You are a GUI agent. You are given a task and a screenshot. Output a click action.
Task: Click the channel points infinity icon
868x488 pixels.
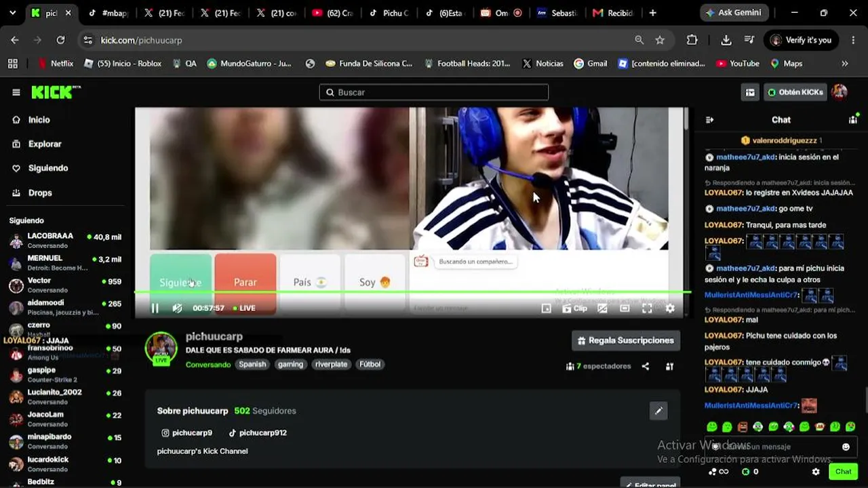719,472
